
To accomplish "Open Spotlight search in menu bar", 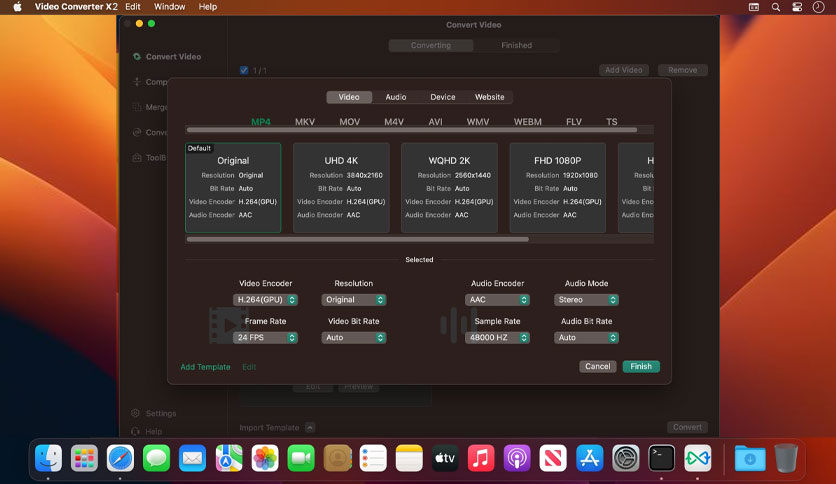I will click(x=776, y=7).
